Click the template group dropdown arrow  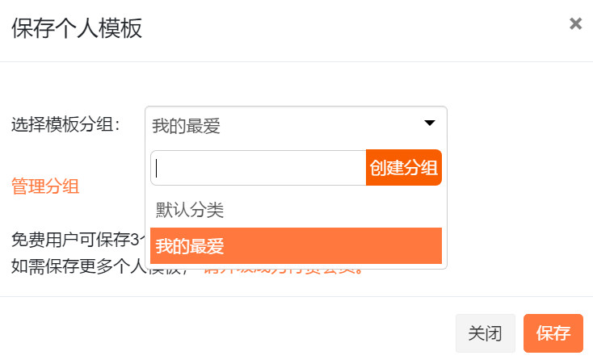(430, 123)
